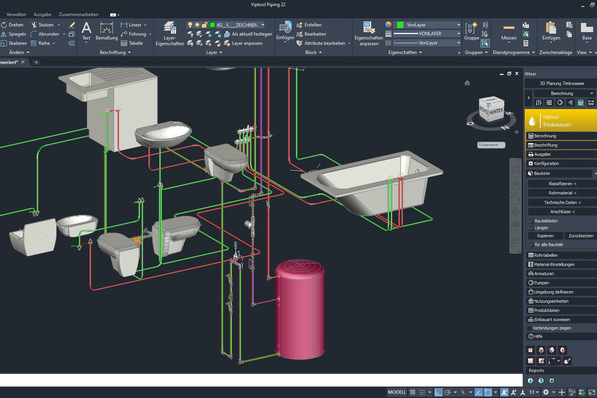Toggle layer freeze sun icon
Screen dimensions: 597x398
(x=197, y=25)
